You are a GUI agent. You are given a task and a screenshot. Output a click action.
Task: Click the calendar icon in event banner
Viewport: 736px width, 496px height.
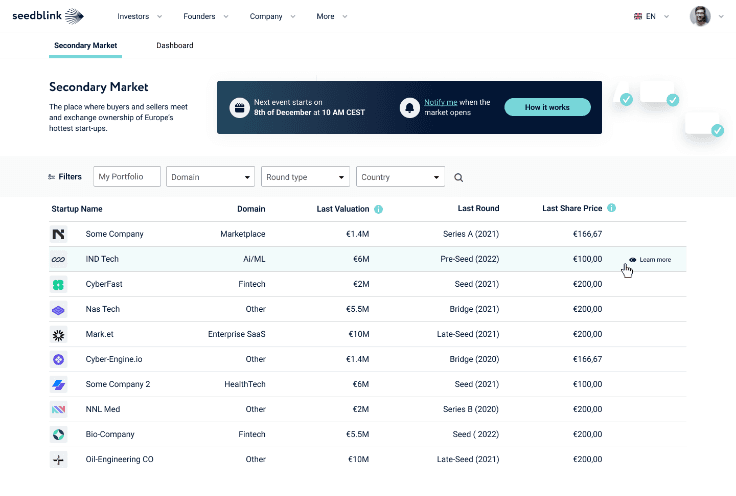point(239,108)
